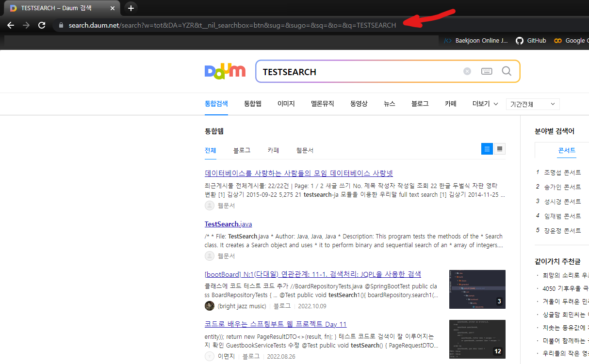Viewport: 589px width, 364px height.
Task: Select the sub-tab 블로그 under 통합웹
Action: (x=242, y=150)
